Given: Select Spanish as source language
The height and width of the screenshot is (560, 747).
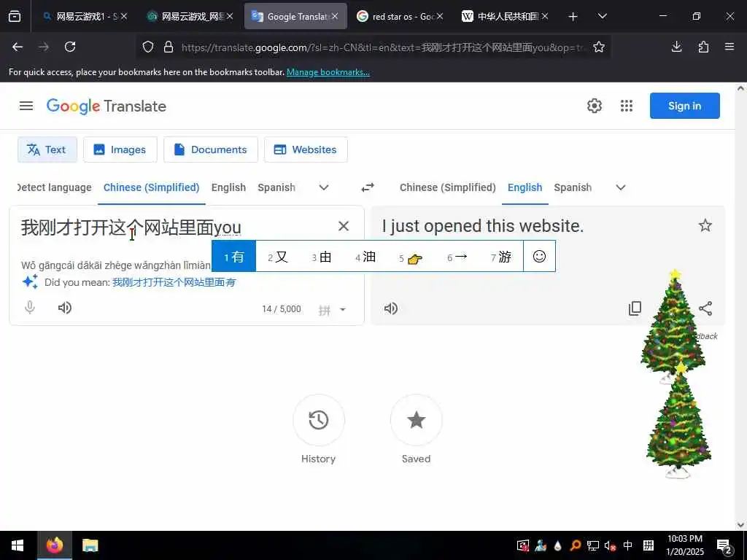Looking at the screenshot, I should click(x=276, y=187).
